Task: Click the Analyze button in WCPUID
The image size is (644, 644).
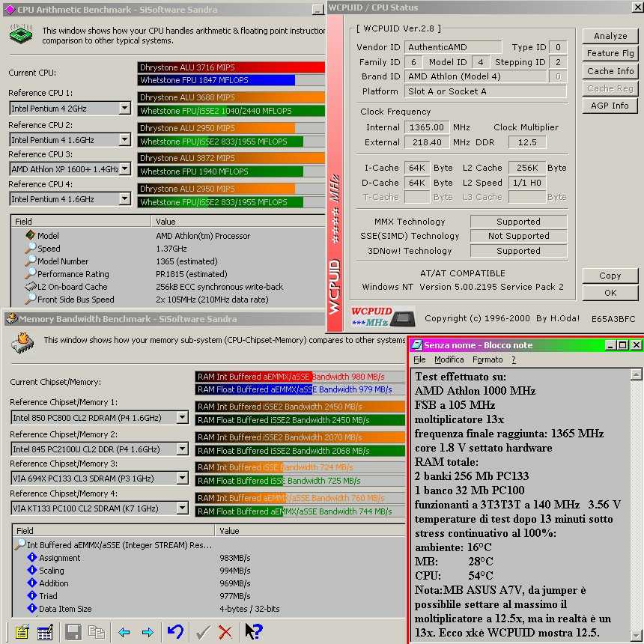Action: [610, 36]
